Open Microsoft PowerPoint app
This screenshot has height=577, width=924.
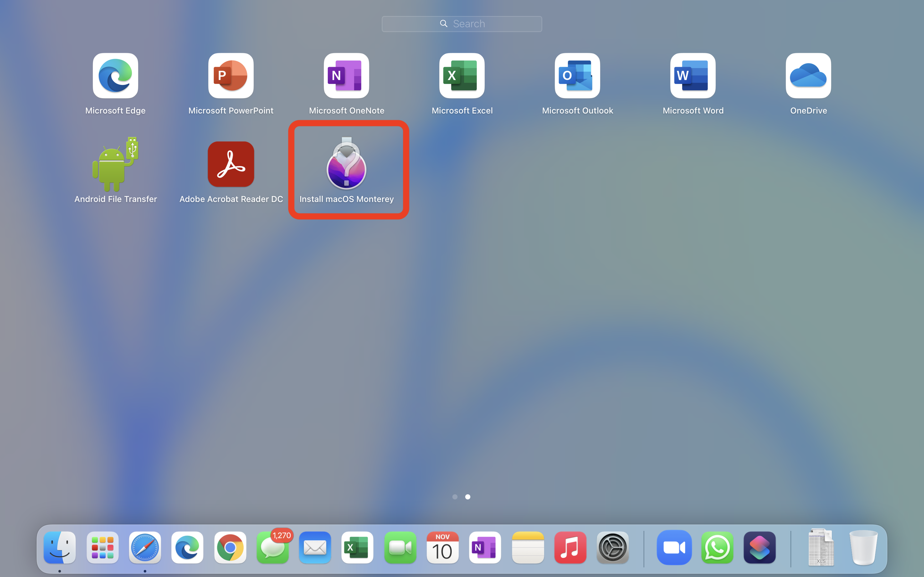(x=231, y=76)
